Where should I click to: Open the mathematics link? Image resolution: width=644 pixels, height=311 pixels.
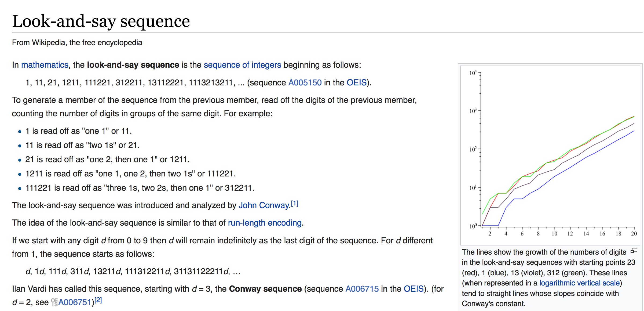coord(45,65)
